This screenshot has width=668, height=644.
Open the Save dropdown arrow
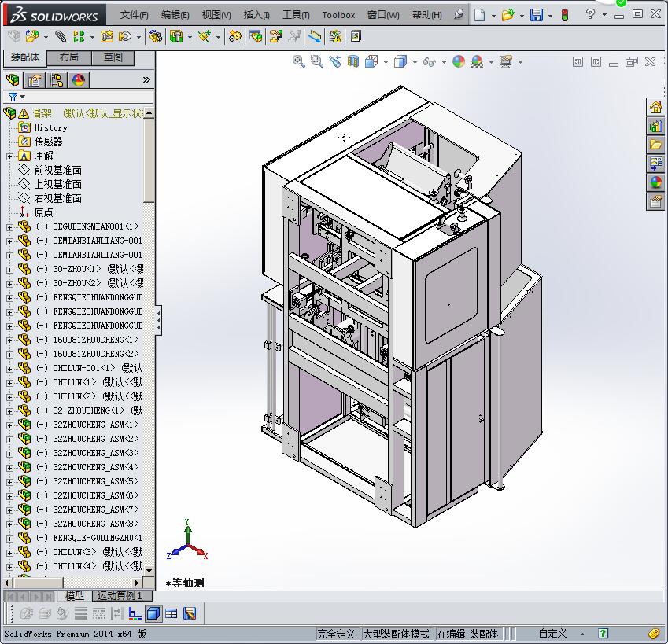pyautogui.click(x=550, y=16)
